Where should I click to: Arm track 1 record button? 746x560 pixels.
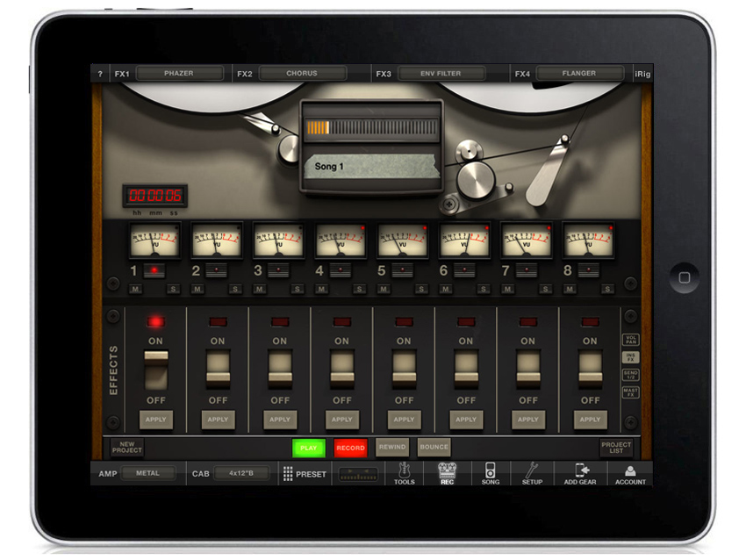click(154, 270)
